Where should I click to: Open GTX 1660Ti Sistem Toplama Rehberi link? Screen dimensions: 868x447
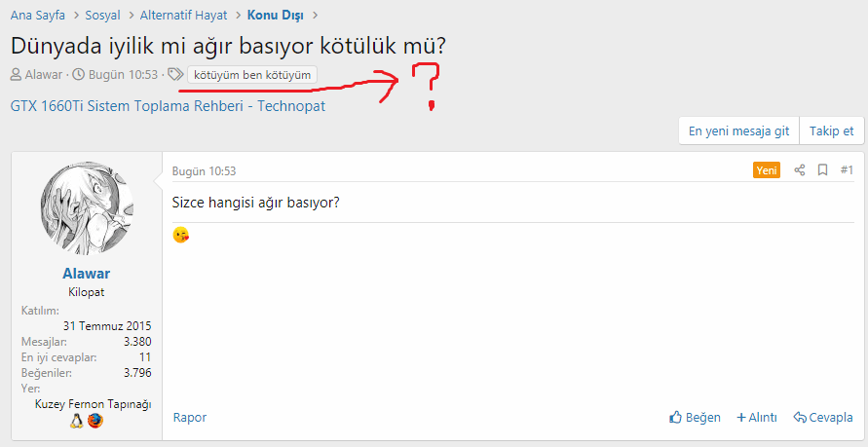point(168,106)
